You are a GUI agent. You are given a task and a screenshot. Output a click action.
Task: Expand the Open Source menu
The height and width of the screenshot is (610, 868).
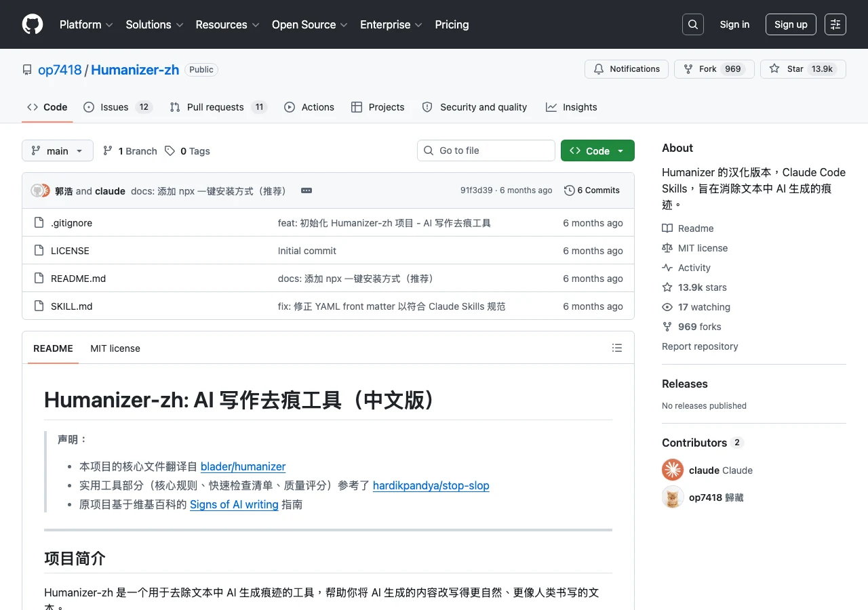[310, 24]
